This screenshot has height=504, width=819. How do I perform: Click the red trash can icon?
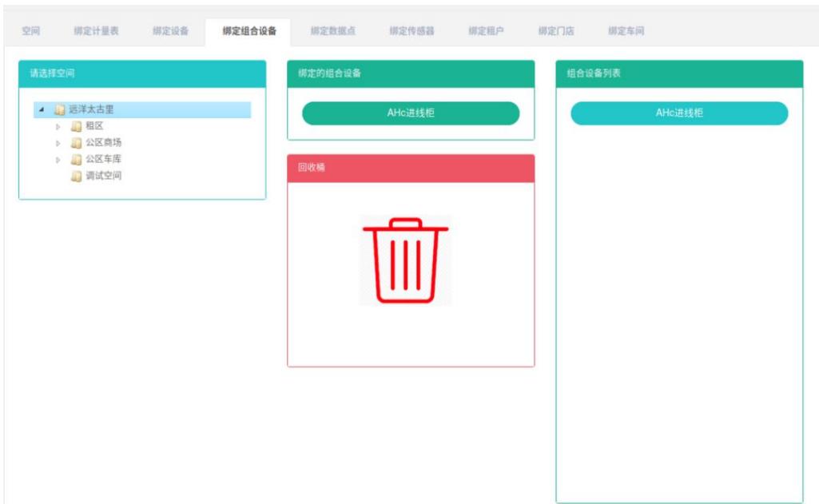tap(405, 260)
